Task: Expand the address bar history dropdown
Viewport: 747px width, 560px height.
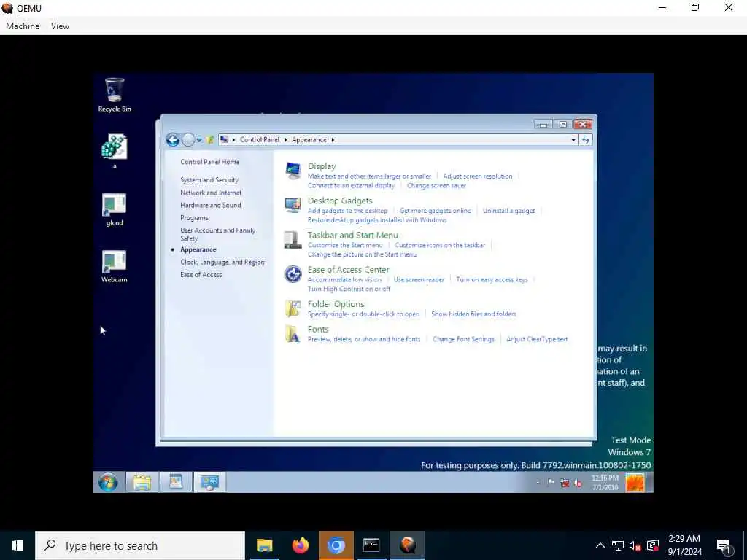Action: tap(573, 139)
